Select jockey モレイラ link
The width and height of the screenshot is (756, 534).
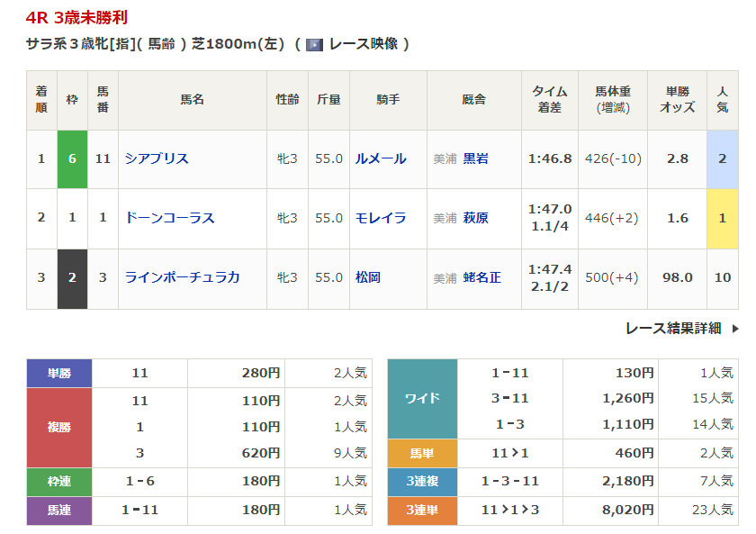[x=381, y=218]
